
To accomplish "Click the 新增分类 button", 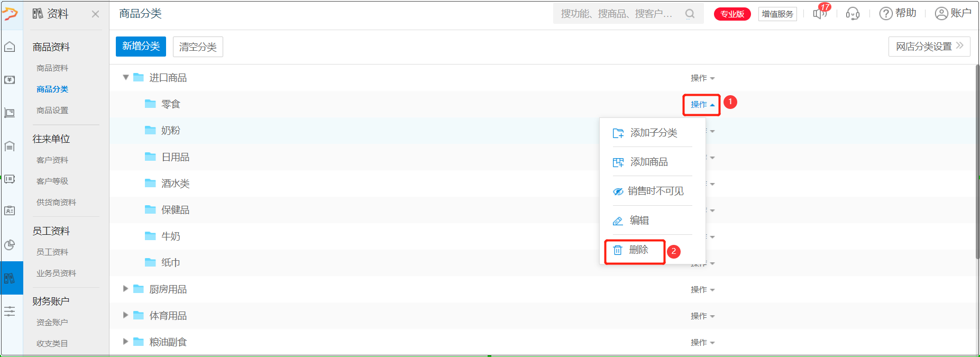I will coord(141,47).
